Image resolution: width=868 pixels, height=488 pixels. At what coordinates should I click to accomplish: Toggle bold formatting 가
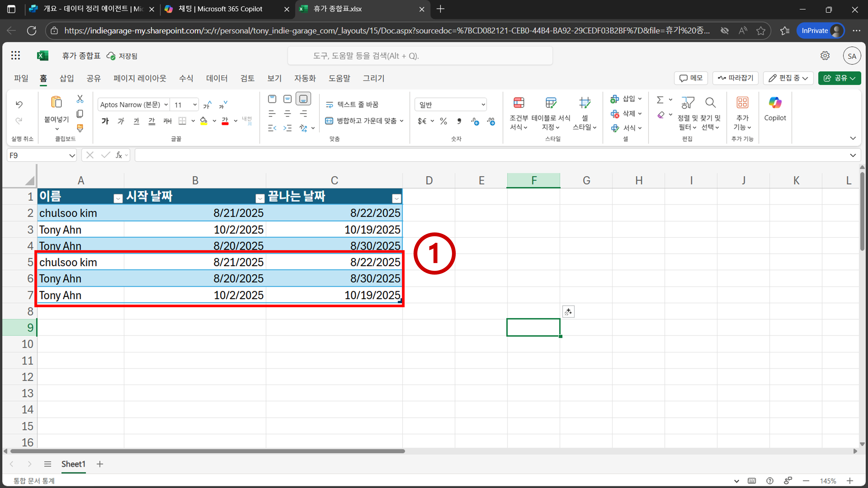click(x=105, y=121)
